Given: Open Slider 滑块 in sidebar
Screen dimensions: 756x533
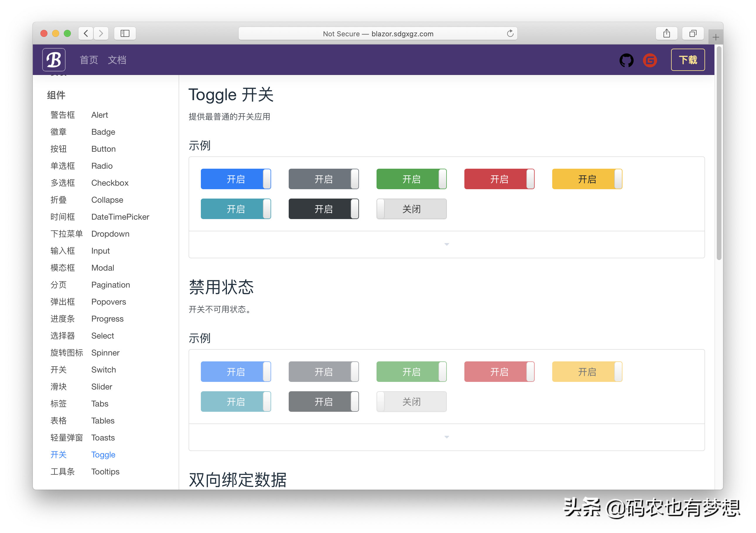Looking at the screenshot, I should (81, 387).
